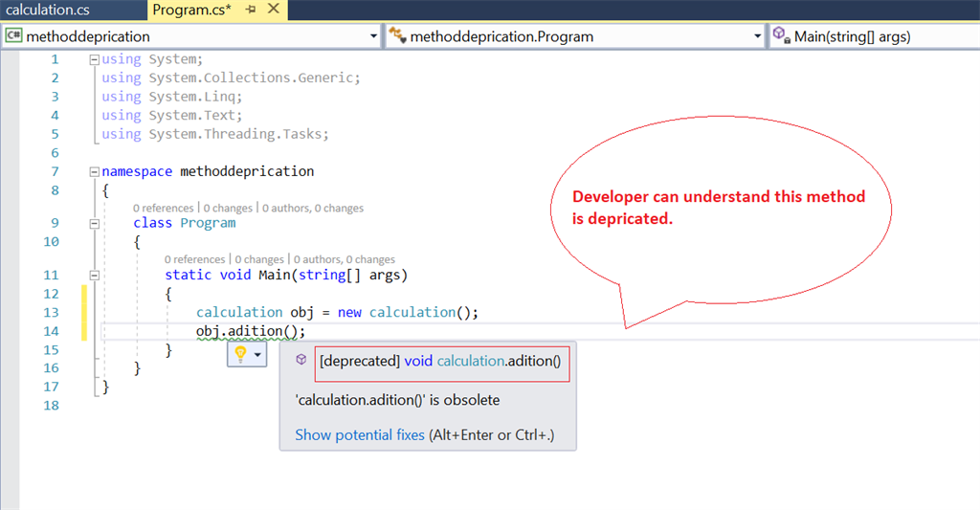Click '0 authors, 0 changes' above Main method
The image size is (980, 510).
pos(345,259)
